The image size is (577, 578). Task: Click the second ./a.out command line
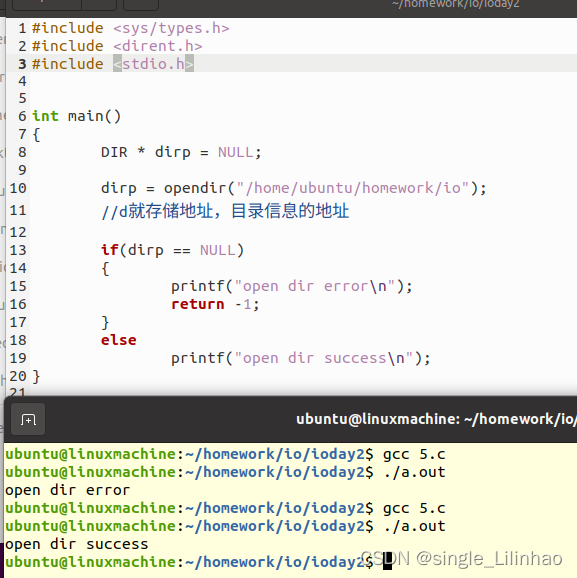[x=225, y=526]
